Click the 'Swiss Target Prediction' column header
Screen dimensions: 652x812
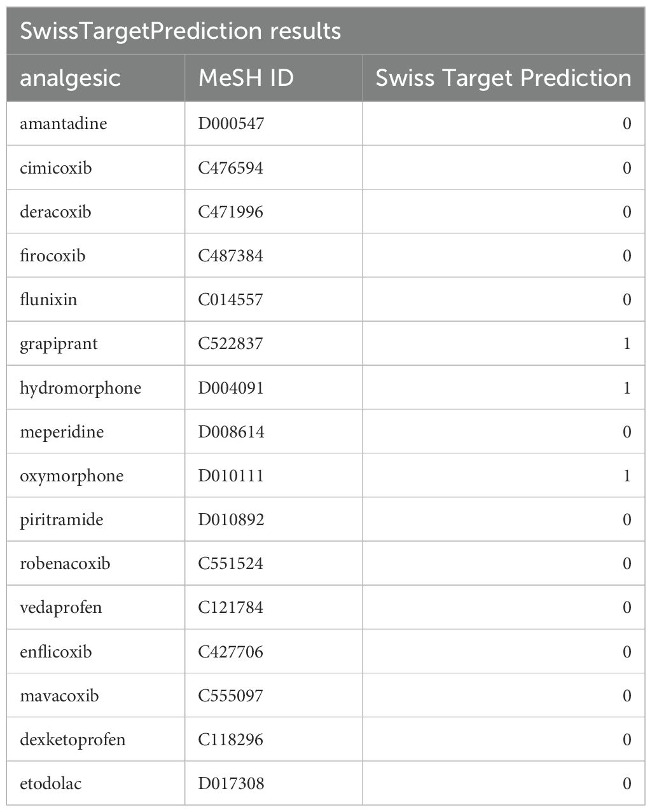pyautogui.click(x=503, y=78)
